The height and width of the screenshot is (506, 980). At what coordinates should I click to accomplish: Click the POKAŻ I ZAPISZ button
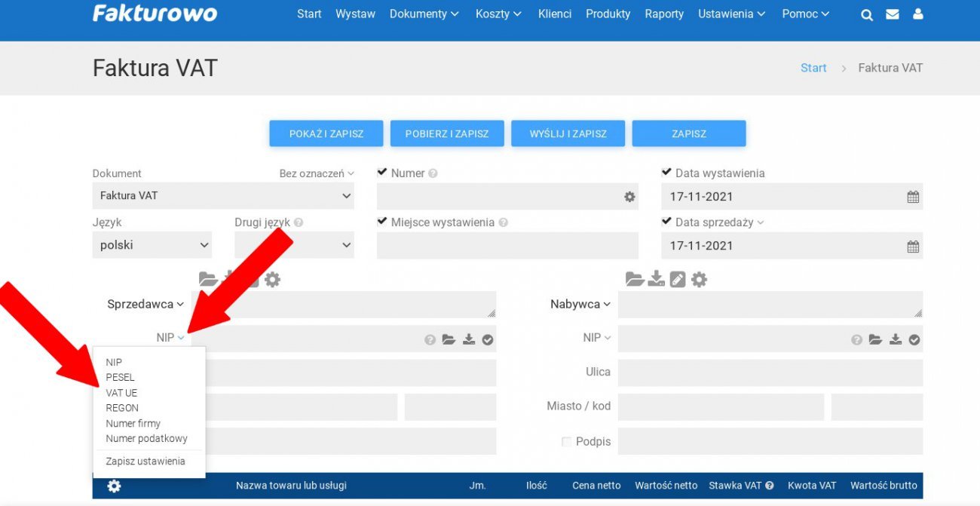pos(326,133)
